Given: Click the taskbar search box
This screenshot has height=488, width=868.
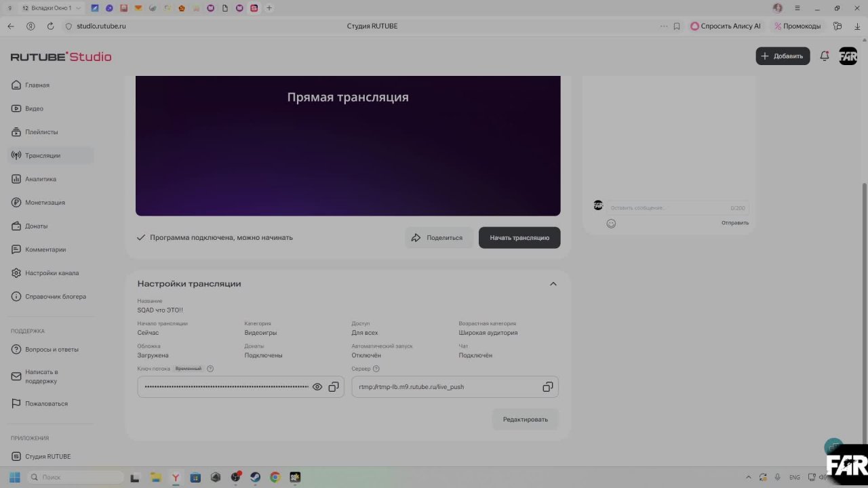Looking at the screenshot, I should 75,477.
